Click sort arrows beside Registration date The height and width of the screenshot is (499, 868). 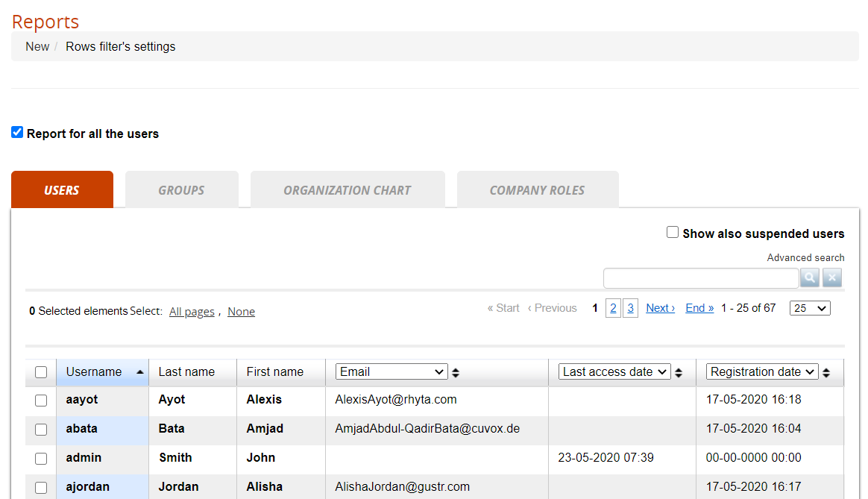[826, 372]
